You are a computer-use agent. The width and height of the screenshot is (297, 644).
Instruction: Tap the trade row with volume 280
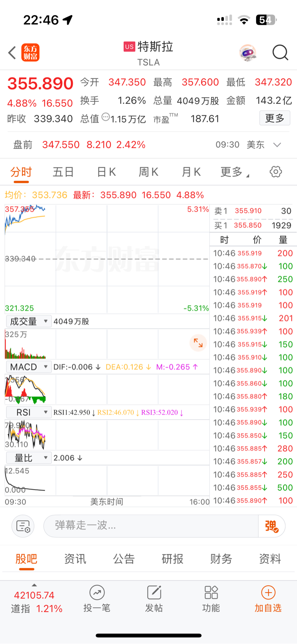pos(253,448)
